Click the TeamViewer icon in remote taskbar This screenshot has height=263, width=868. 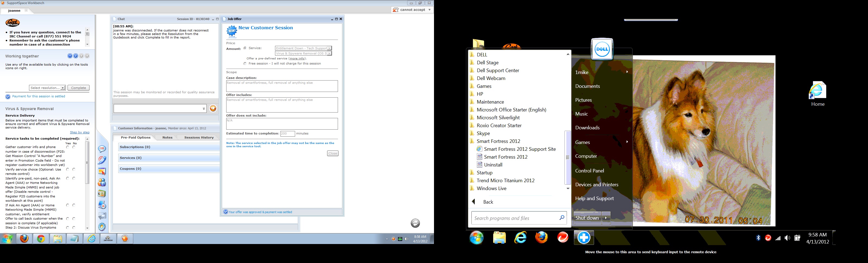click(x=584, y=238)
